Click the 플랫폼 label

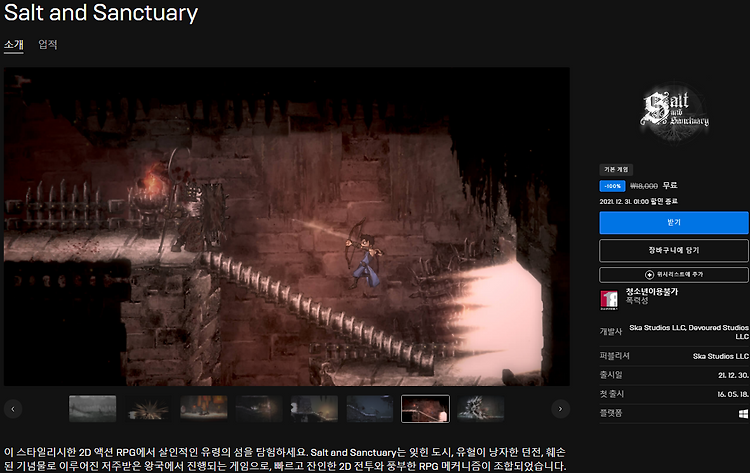click(x=611, y=414)
